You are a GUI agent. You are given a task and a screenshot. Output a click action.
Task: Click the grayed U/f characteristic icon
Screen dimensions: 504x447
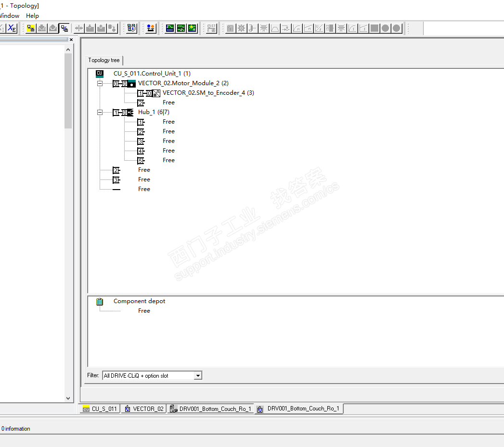pos(319,28)
